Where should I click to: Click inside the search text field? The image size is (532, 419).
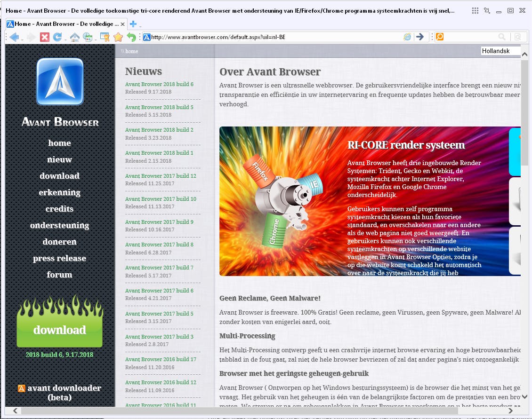470,37
